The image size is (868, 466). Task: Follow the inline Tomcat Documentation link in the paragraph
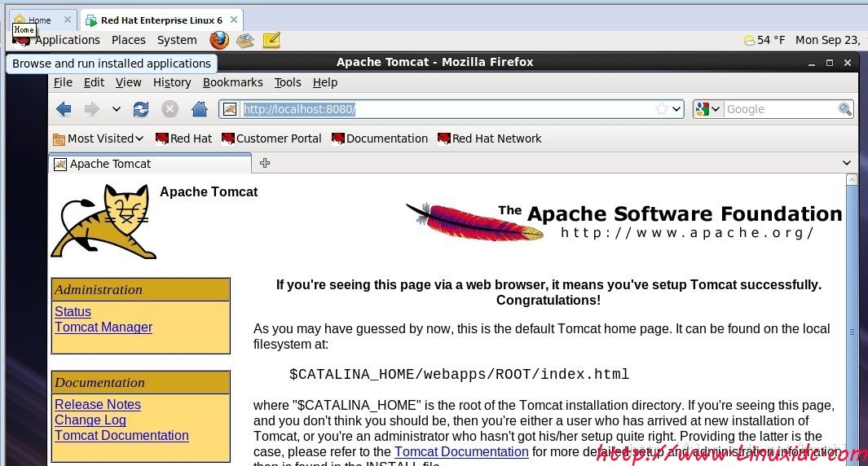pyautogui.click(x=461, y=451)
